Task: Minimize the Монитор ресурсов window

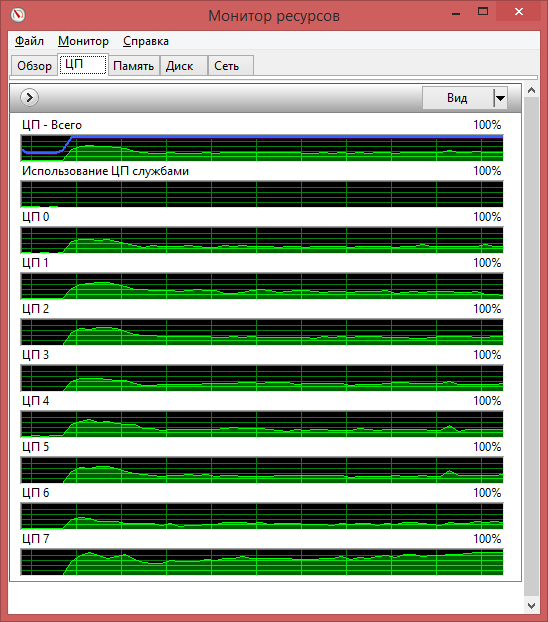Action: click(x=456, y=12)
